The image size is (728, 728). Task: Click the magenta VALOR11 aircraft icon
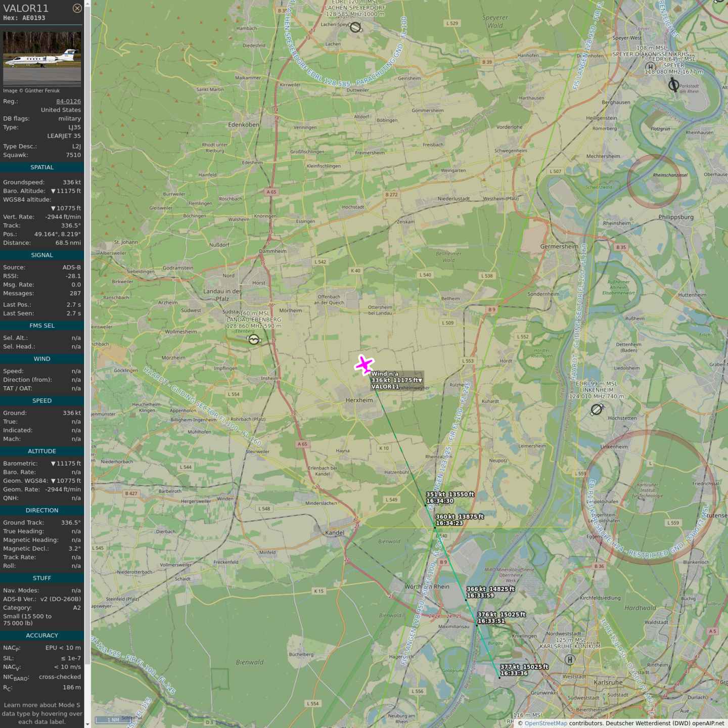[364, 365]
